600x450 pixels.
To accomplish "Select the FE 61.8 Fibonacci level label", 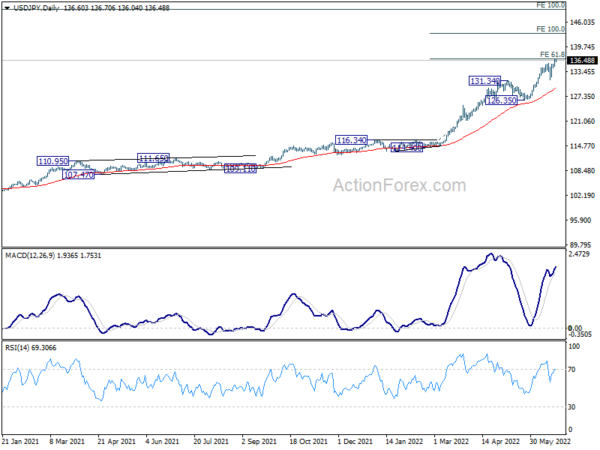I will click(x=552, y=54).
